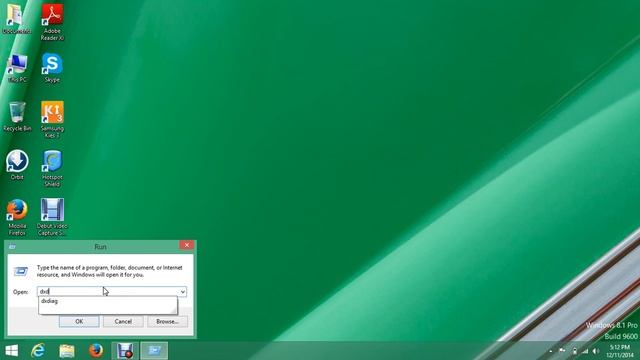Image resolution: width=640 pixels, height=360 pixels.
Task: Show hidden system tray icons
Action: point(551,351)
